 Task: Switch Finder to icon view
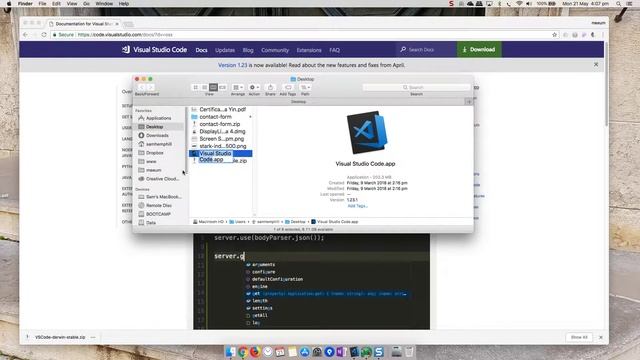point(196,87)
